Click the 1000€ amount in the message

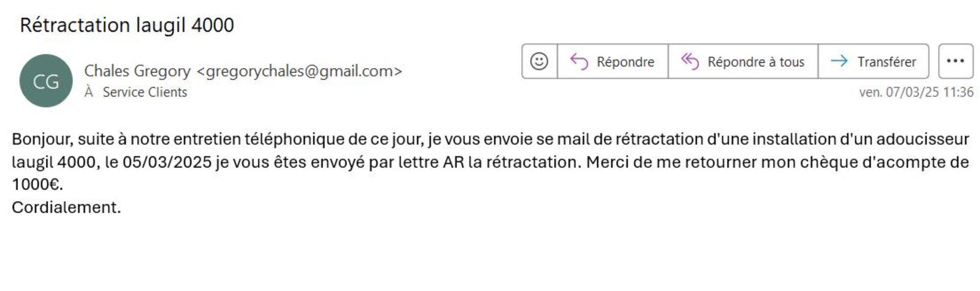coord(37,185)
